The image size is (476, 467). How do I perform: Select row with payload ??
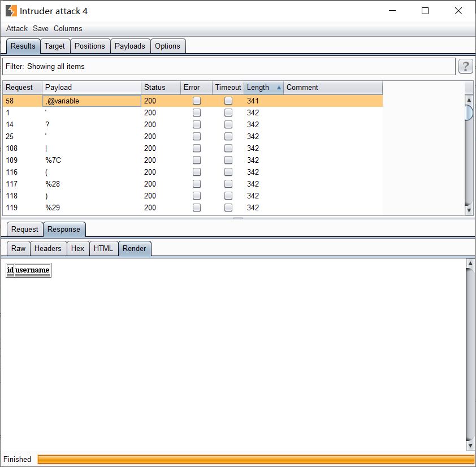[192, 124]
